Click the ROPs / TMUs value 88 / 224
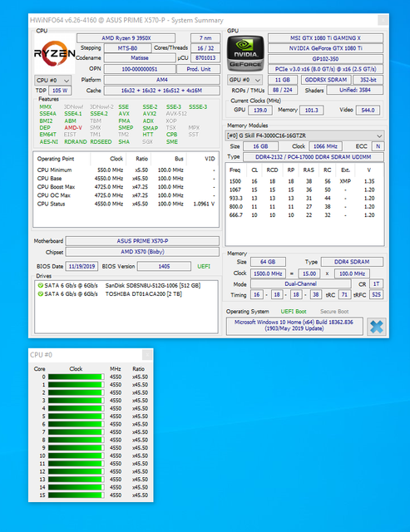The image size is (410, 532). 283,90
